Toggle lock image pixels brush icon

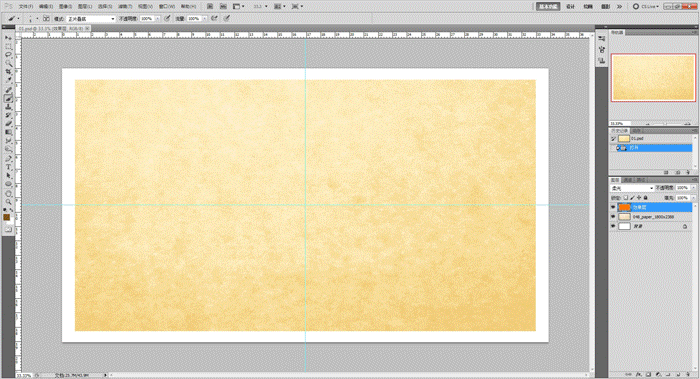tap(632, 198)
